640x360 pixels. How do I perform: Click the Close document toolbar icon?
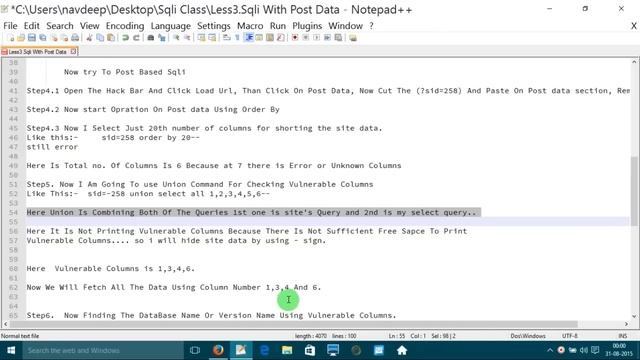click(53, 38)
